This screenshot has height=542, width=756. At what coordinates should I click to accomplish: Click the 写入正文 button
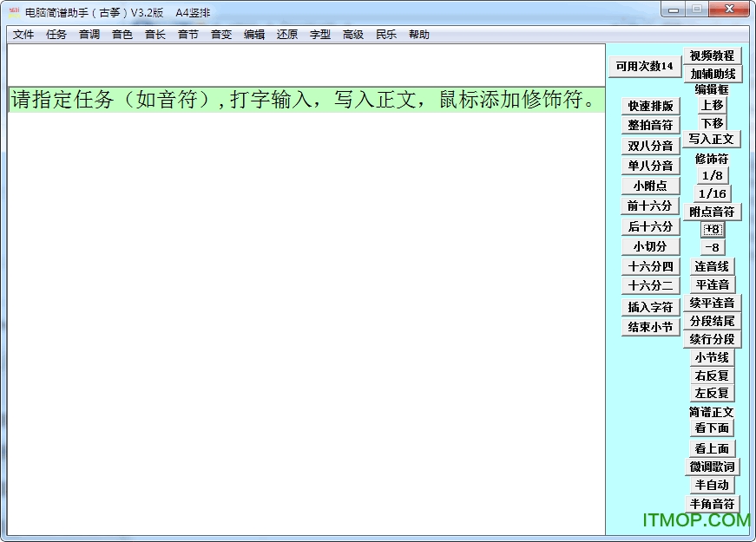point(712,139)
